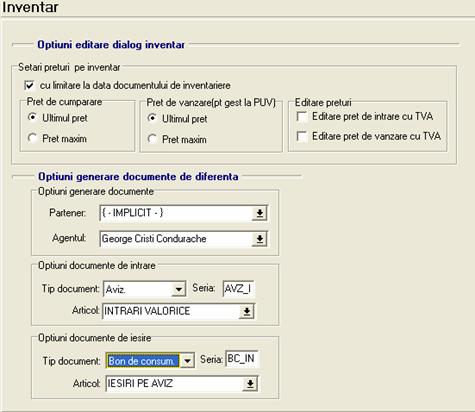Viewport: 475px width, 412px height.
Task: Select Ultimul pret under Pret de cumparare
Action: (x=32, y=118)
